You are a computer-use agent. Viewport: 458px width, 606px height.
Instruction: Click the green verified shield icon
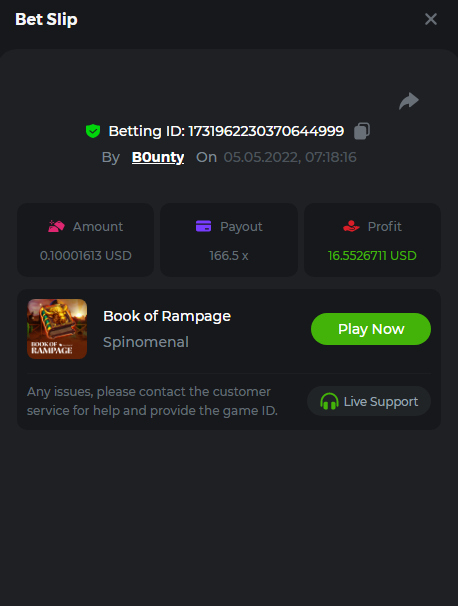click(93, 131)
